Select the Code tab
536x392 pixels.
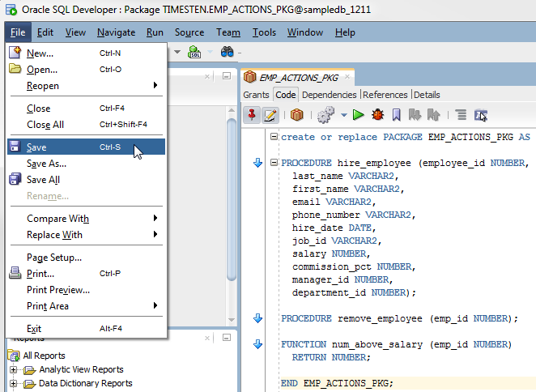click(286, 95)
